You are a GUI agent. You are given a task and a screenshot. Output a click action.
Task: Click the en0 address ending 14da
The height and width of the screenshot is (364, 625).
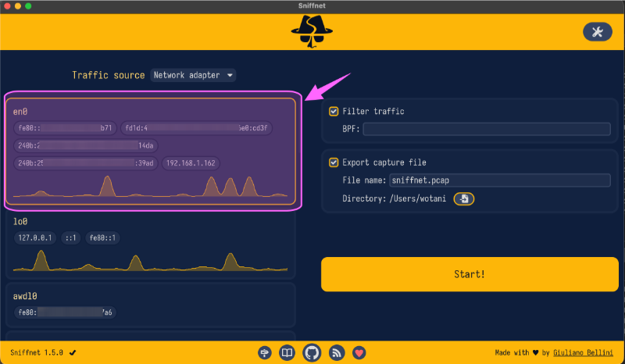coord(86,145)
